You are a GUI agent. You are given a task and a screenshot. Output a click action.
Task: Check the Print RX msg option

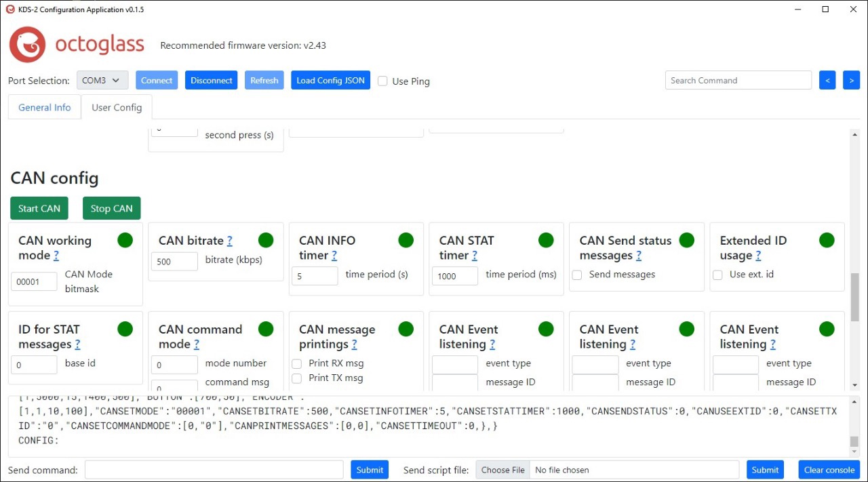[296, 363]
